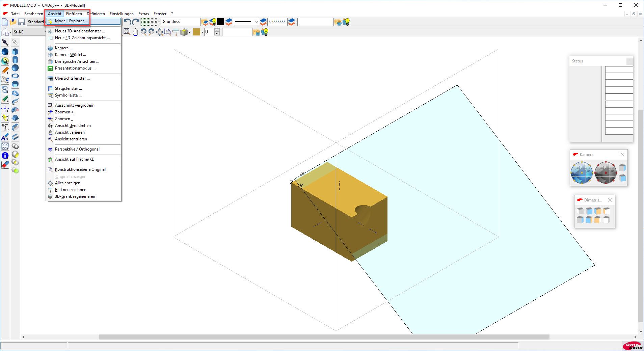Choose Konstruktionsebene Original entry
This screenshot has height=351, width=644.
pos(83,169)
